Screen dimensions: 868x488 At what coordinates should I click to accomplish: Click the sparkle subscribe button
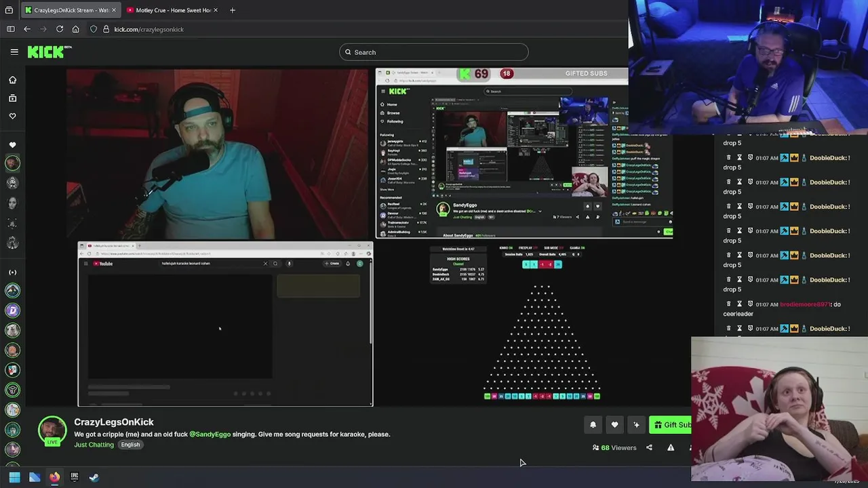point(636,425)
